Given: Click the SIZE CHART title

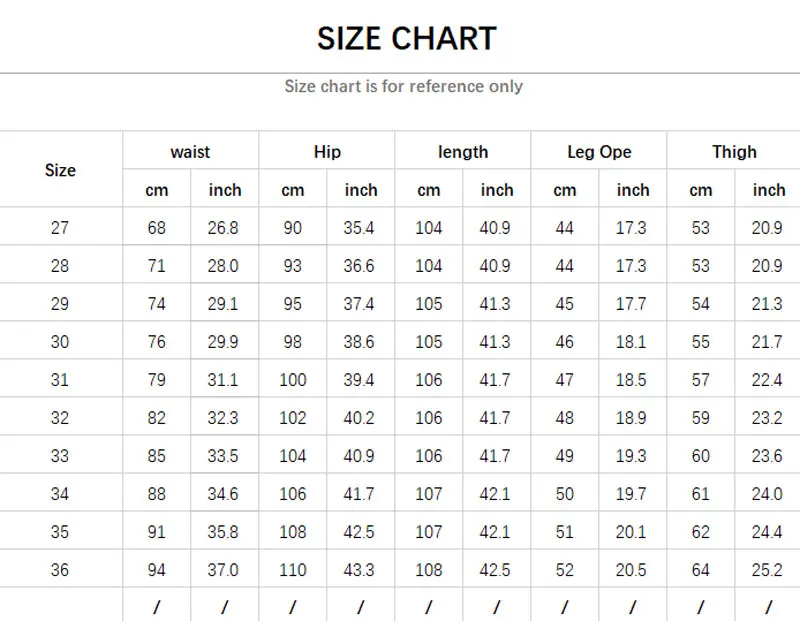Looking at the screenshot, I should pos(406,39).
